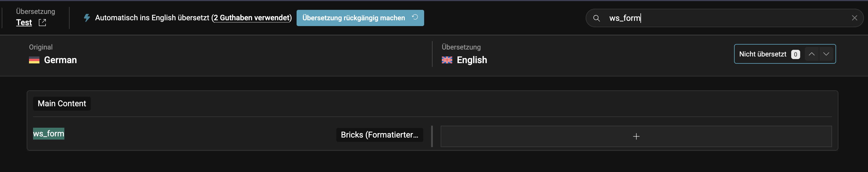868x172 pixels.
Task: Click the German flag icon
Action: [x=34, y=60]
